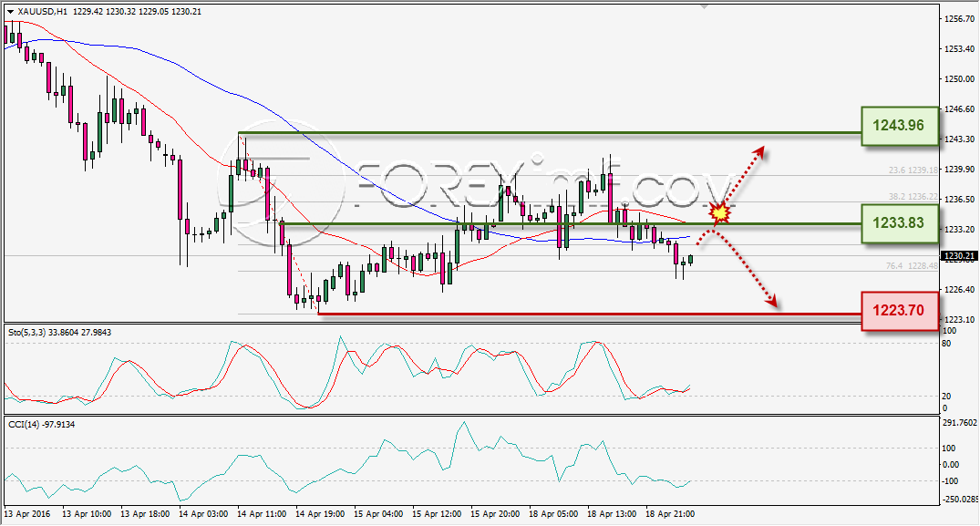Click the yellow starburst breakout marker
The image size is (980, 526).
click(721, 213)
